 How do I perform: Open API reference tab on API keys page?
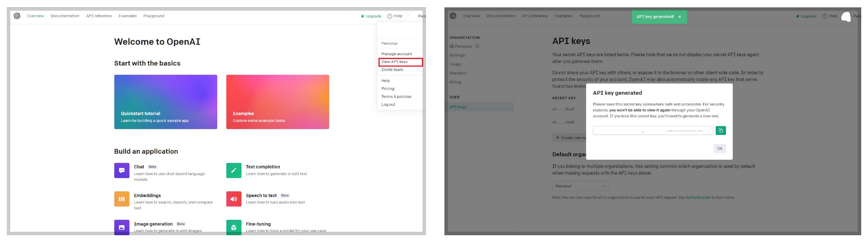click(x=535, y=16)
